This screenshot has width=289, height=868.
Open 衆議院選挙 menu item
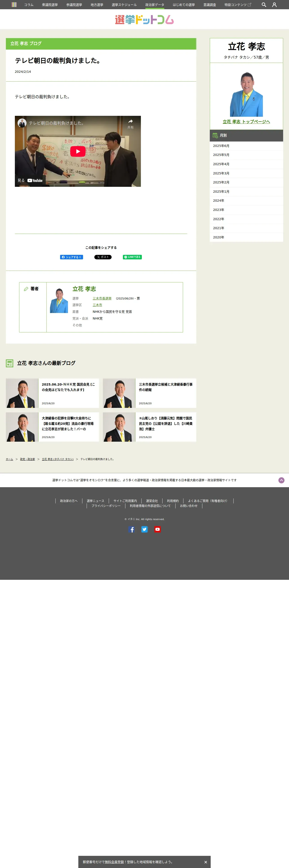click(x=50, y=5)
